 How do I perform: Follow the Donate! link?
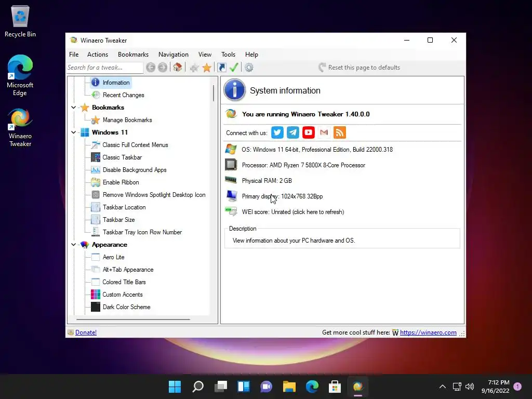[x=86, y=332]
